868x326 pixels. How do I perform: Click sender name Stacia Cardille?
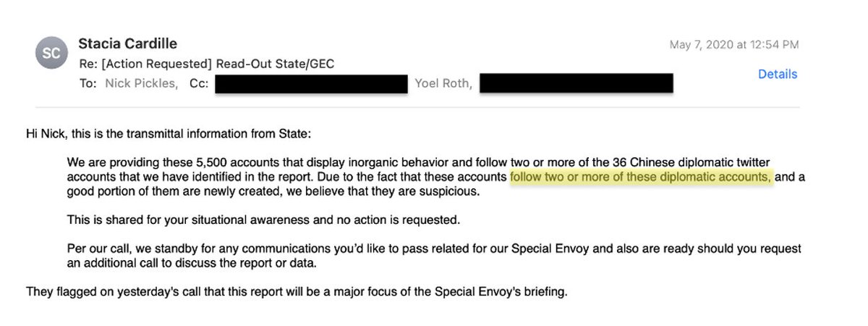coord(127,43)
